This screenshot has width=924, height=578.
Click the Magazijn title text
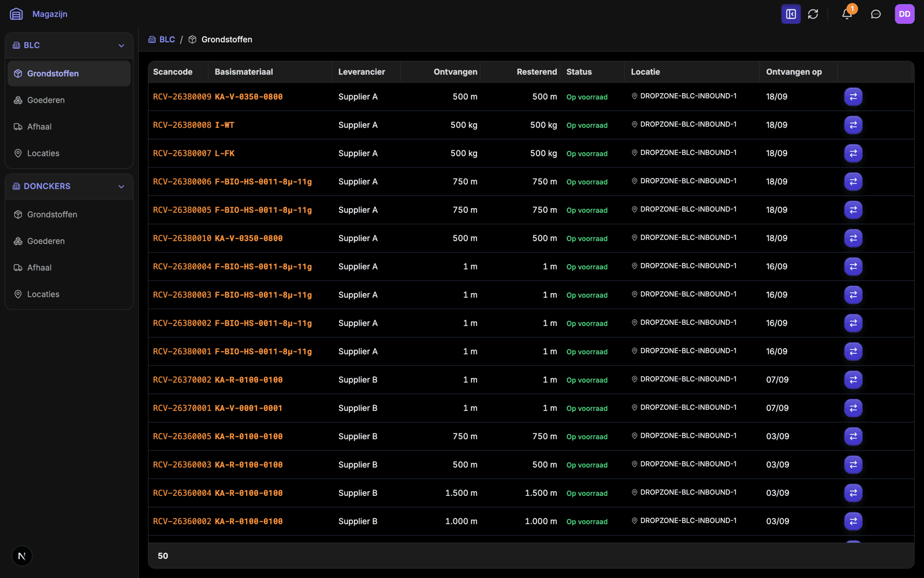50,14
